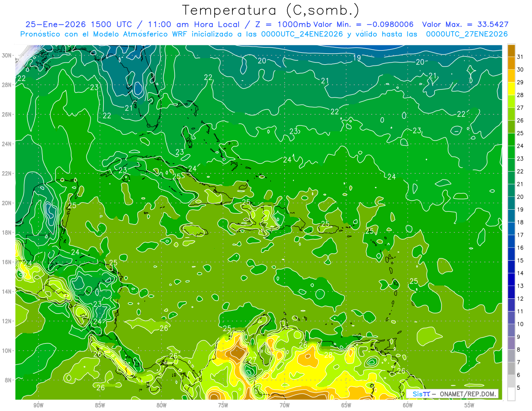Click the '24N' latitude axis label

[7, 144]
